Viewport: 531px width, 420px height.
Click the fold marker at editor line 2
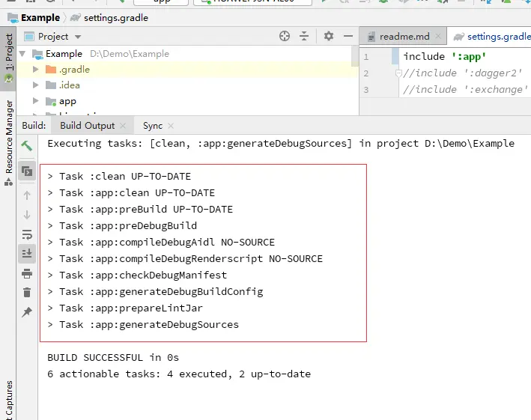point(398,73)
